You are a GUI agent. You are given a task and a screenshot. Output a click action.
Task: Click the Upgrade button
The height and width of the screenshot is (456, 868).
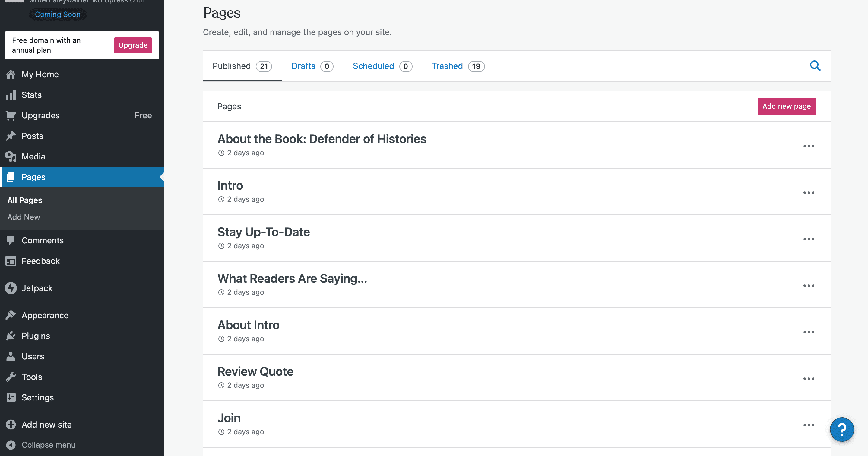[133, 45]
